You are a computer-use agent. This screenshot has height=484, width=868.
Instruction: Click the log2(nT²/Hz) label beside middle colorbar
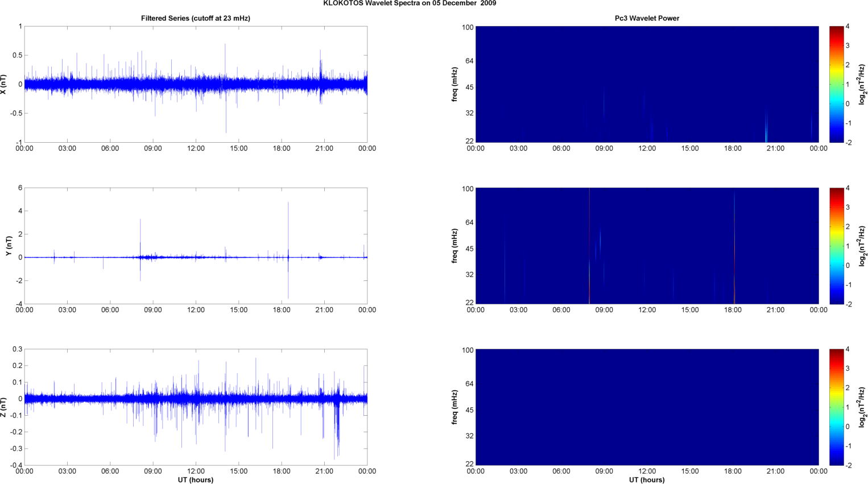(862, 246)
